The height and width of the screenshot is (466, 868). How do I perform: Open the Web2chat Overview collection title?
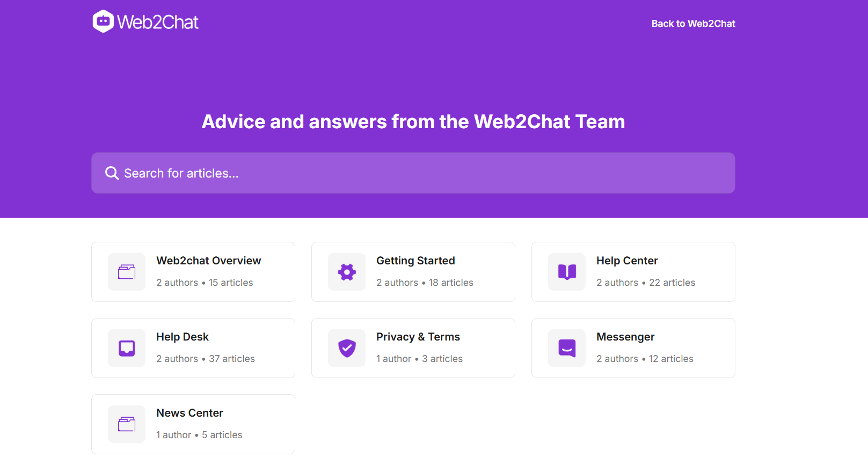point(209,261)
